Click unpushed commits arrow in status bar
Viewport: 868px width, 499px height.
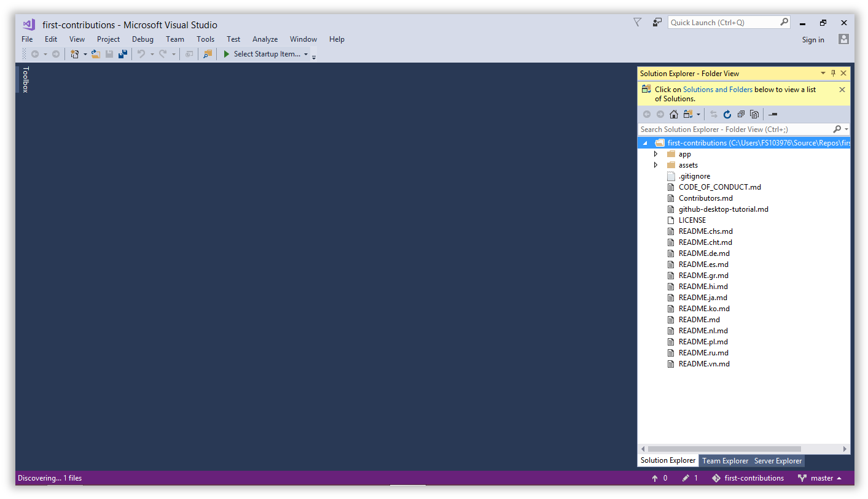pyautogui.click(x=655, y=478)
